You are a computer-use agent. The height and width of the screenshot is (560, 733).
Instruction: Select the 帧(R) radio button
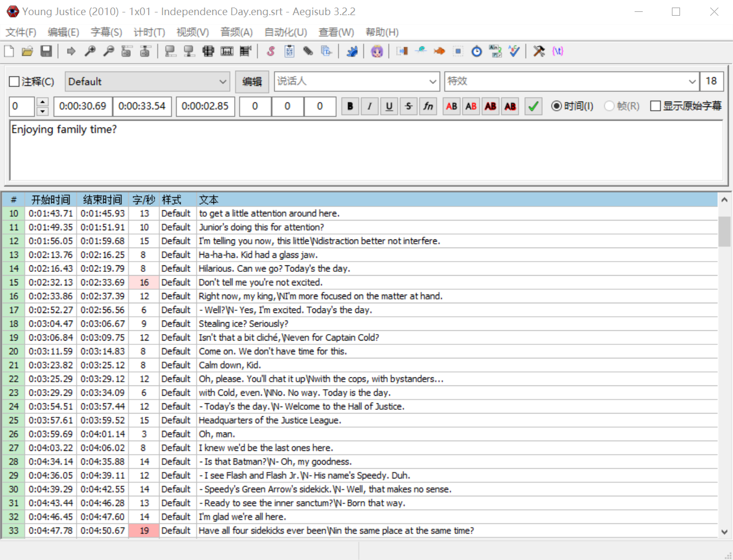(x=622, y=106)
